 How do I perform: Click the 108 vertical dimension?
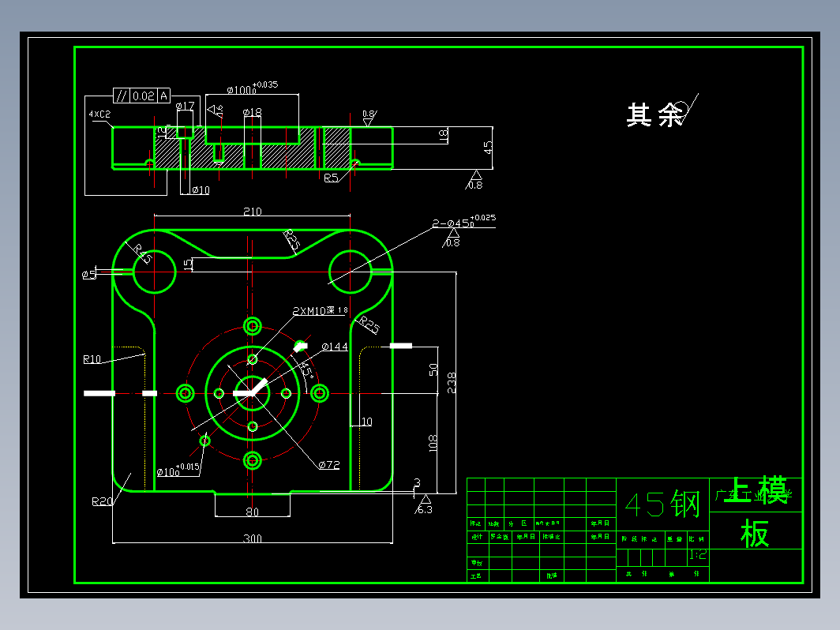point(433,442)
